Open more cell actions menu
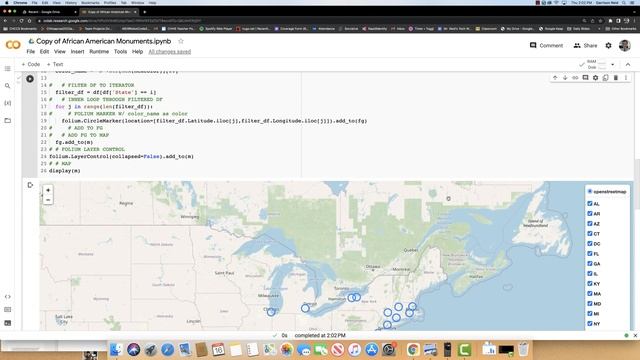640x360 pixels. tap(626, 78)
